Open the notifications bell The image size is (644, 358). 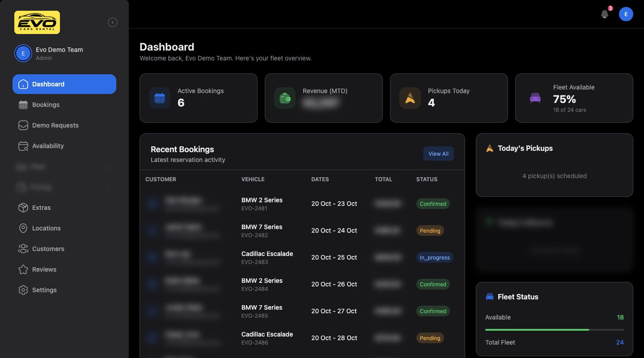pos(605,14)
